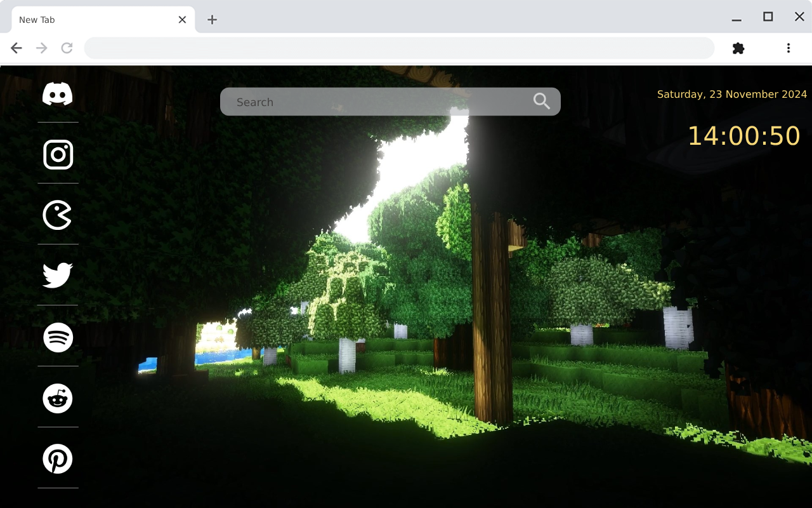Open the Twitter bird icon
Image resolution: width=812 pixels, height=508 pixels.
click(58, 276)
